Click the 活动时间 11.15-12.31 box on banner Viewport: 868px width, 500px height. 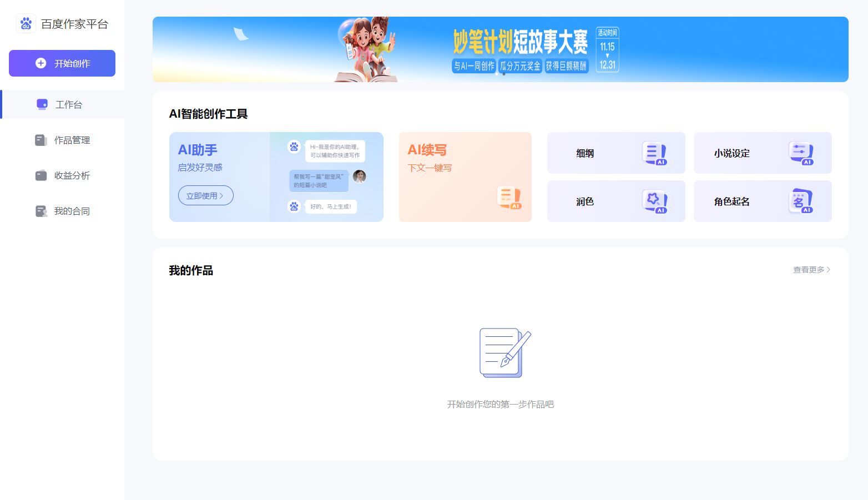607,49
